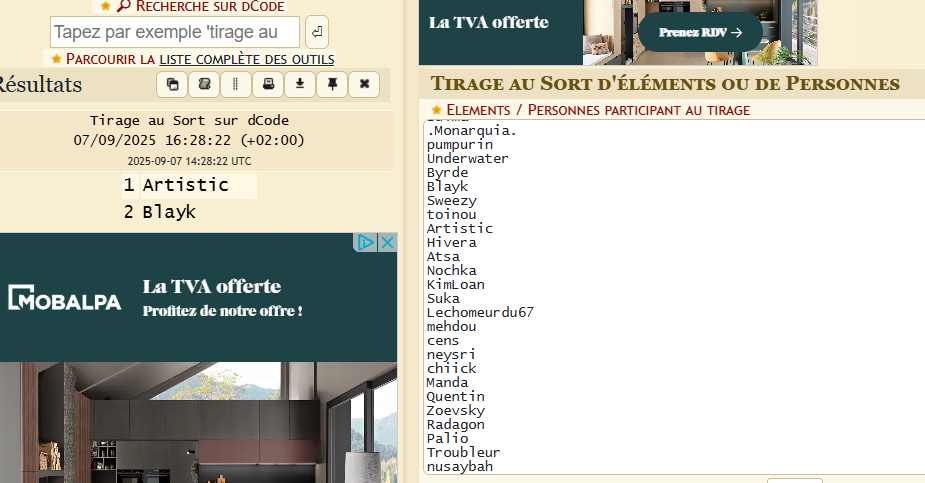The width and height of the screenshot is (925, 483).
Task: Click the 'mehdou' entry in list
Action: [x=451, y=327]
